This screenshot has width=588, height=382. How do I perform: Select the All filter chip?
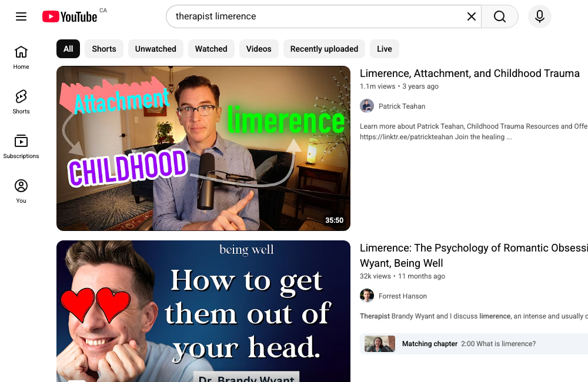coord(68,49)
